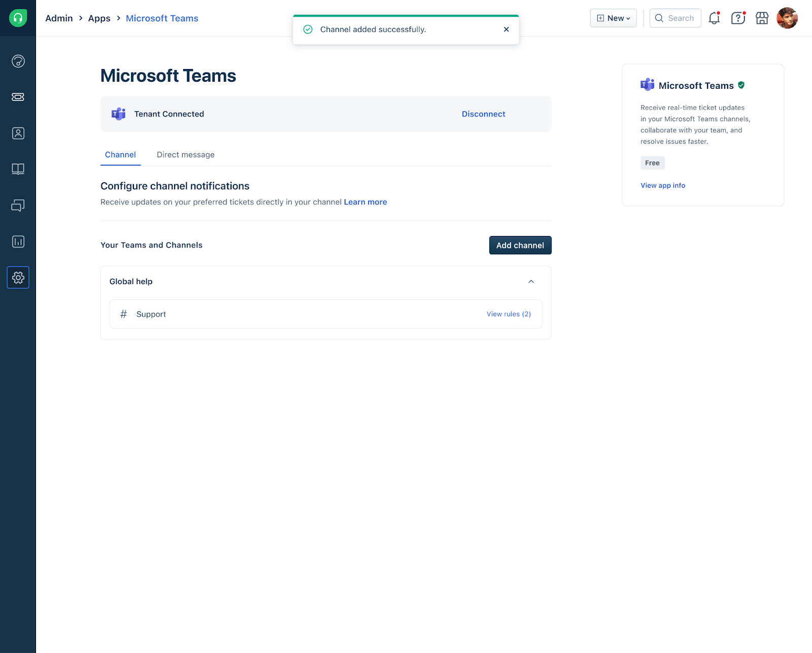Click the Configure channel notifications heading
The height and width of the screenshot is (653, 812).
pyautogui.click(x=175, y=186)
